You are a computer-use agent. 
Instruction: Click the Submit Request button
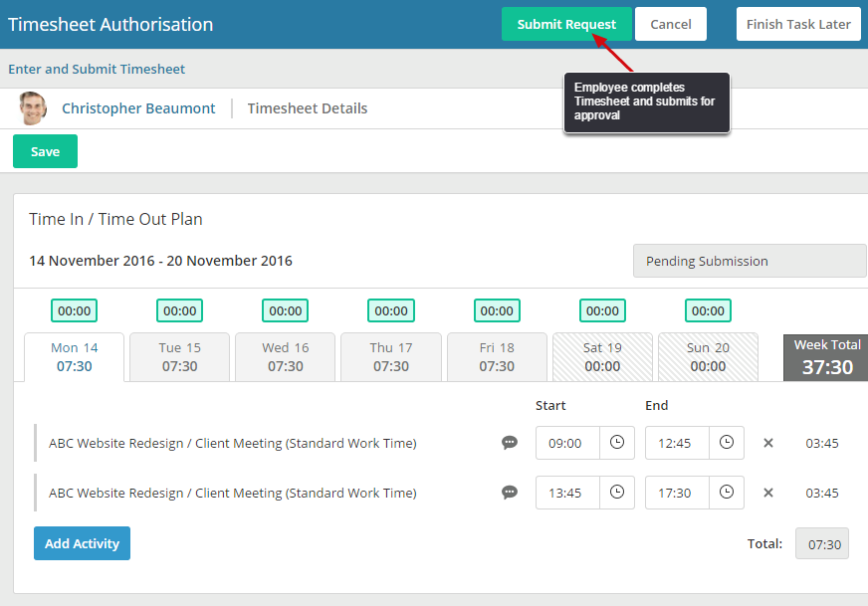(x=566, y=24)
